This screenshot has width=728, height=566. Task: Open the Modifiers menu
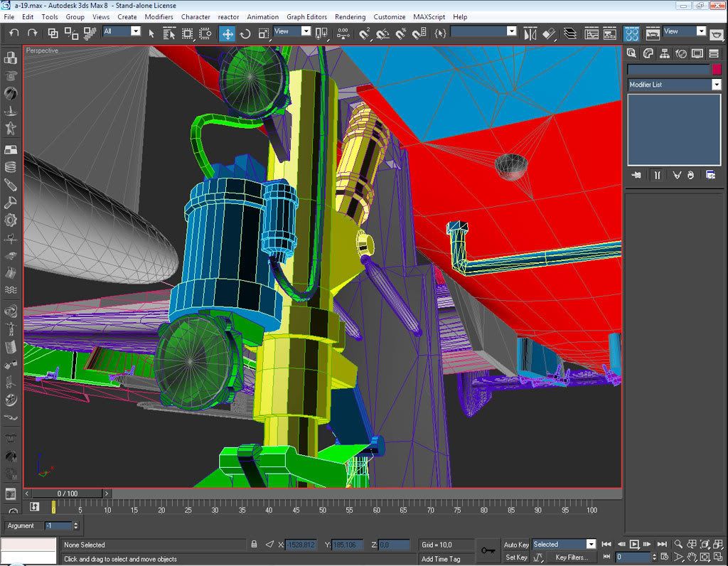click(159, 16)
